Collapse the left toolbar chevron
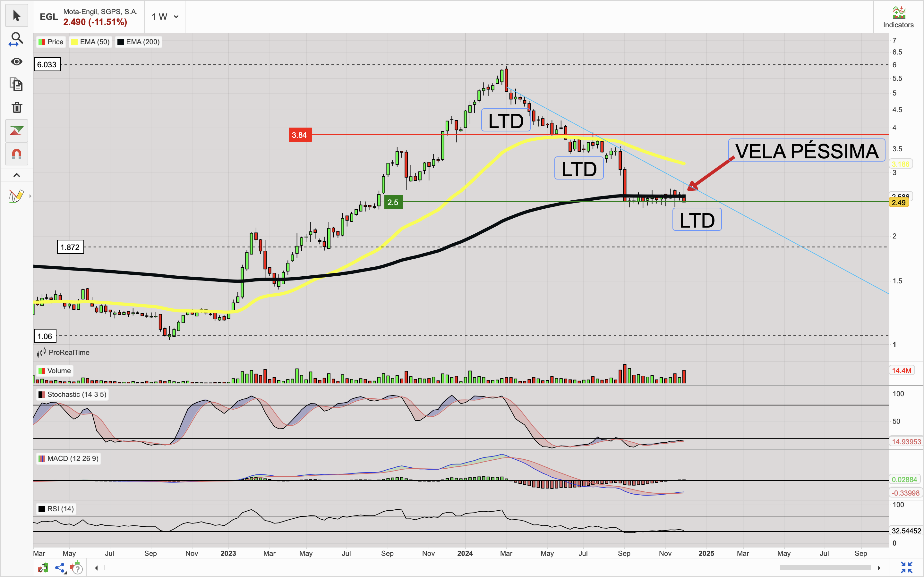Screen dimensions: 924x577 [16, 175]
